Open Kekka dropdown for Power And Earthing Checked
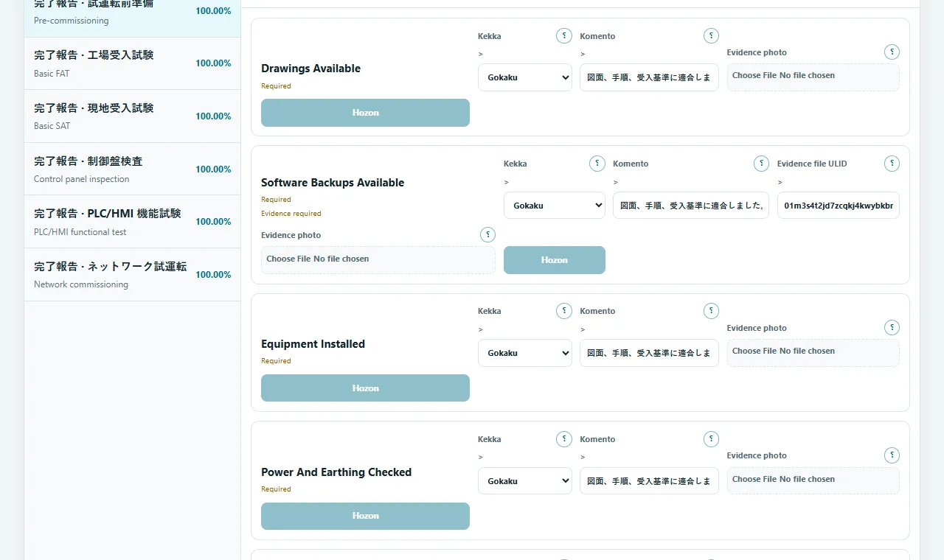 525,481
